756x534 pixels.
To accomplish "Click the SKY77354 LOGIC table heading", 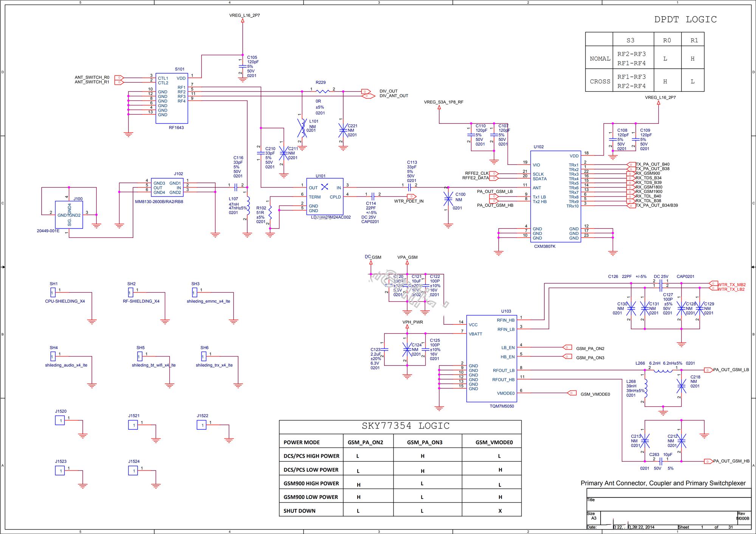I will tap(405, 426).
